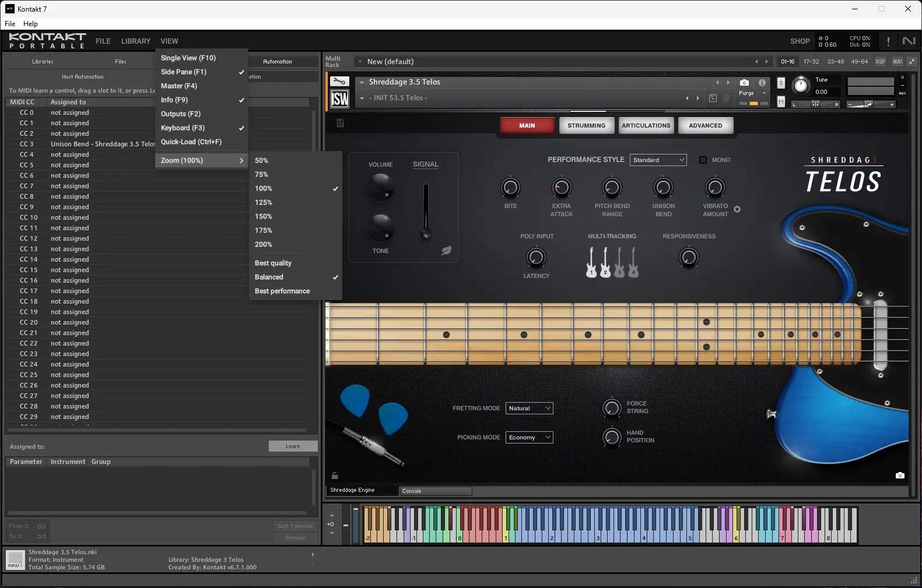The image size is (922, 588).
Task: Select 75% zoom level
Action: click(x=296, y=174)
